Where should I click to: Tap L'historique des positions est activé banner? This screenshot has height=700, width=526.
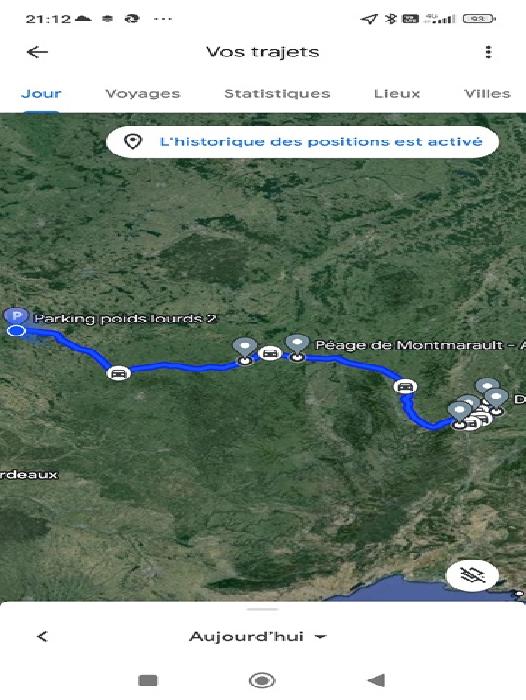point(302,142)
